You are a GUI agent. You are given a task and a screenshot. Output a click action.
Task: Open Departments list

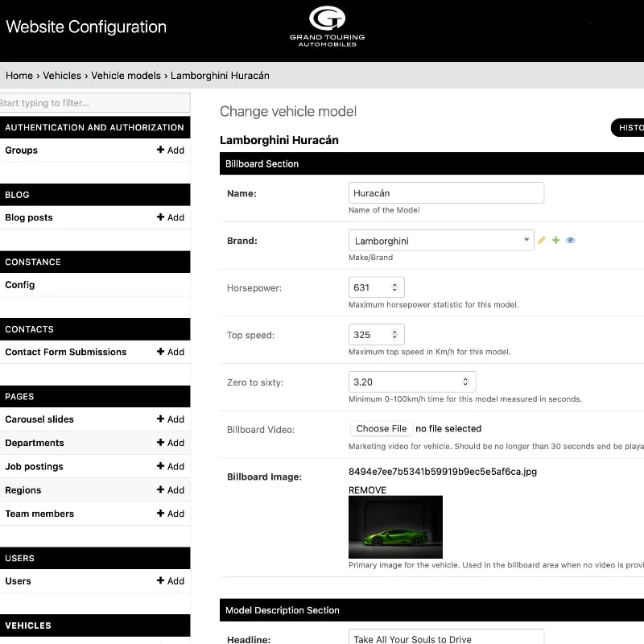click(35, 443)
